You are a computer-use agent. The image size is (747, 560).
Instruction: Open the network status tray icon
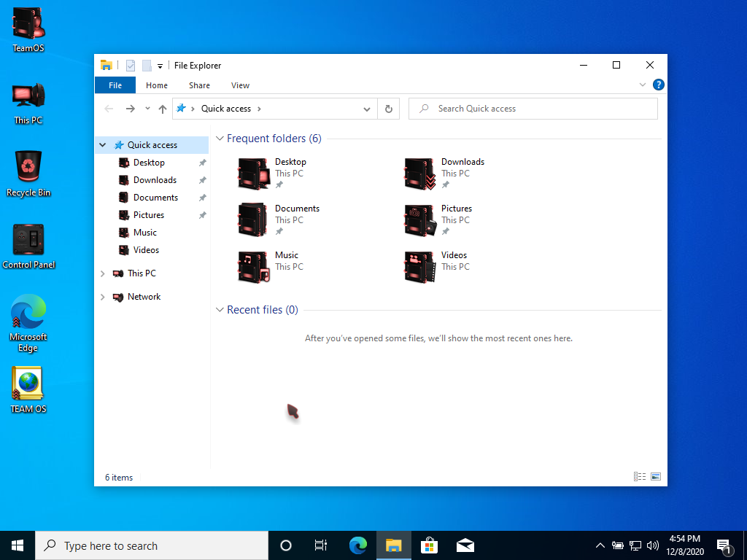click(635, 545)
